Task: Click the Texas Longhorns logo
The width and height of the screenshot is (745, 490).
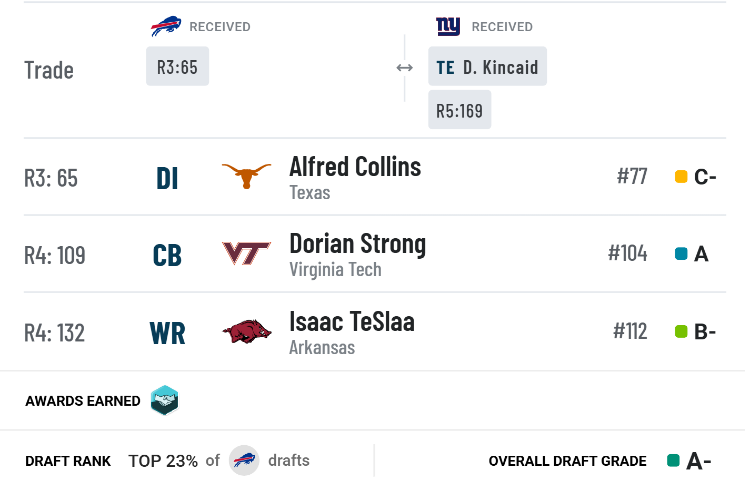Action: [247, 176]
